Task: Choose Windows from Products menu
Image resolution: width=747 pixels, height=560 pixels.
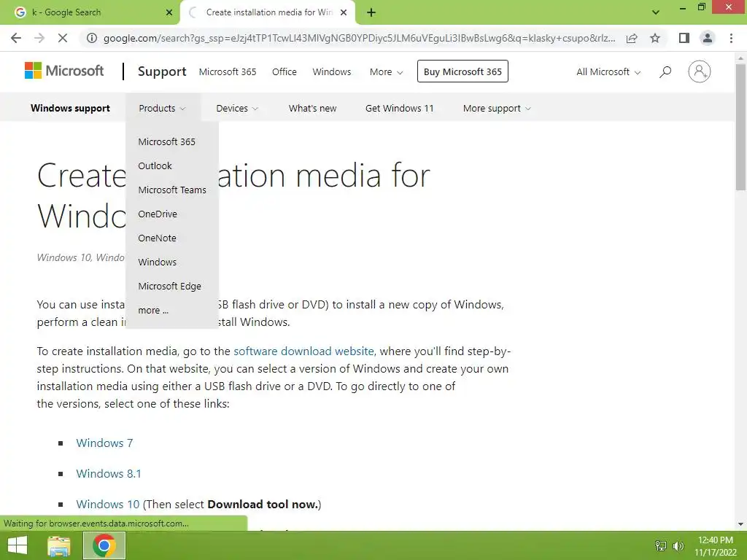Action: tap(158, 262)
